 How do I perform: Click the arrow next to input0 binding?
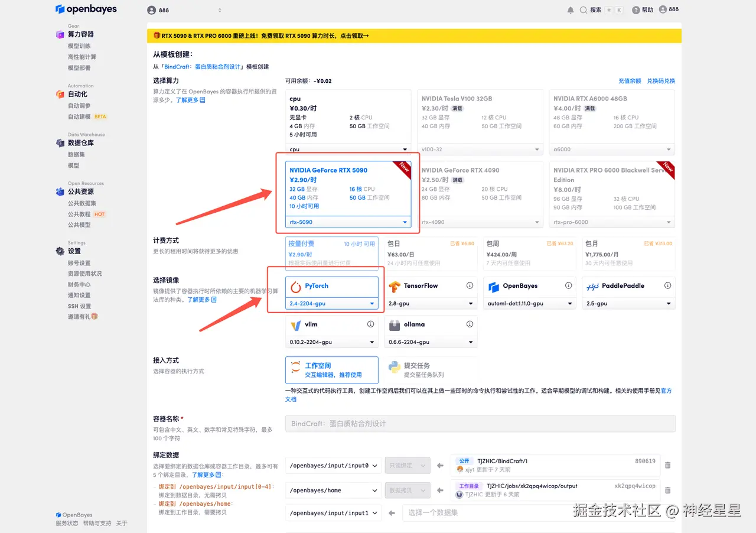[440, 466]
